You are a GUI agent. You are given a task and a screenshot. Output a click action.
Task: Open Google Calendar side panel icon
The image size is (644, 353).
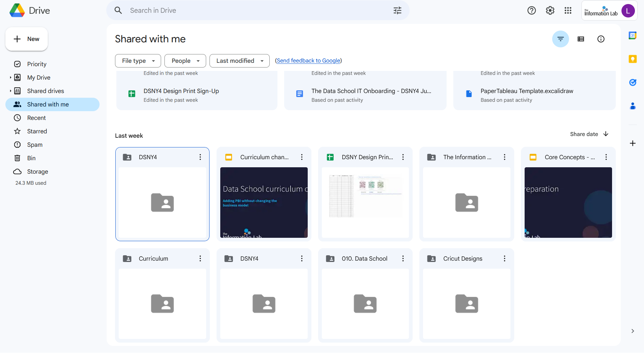click(x=633, y=36)
